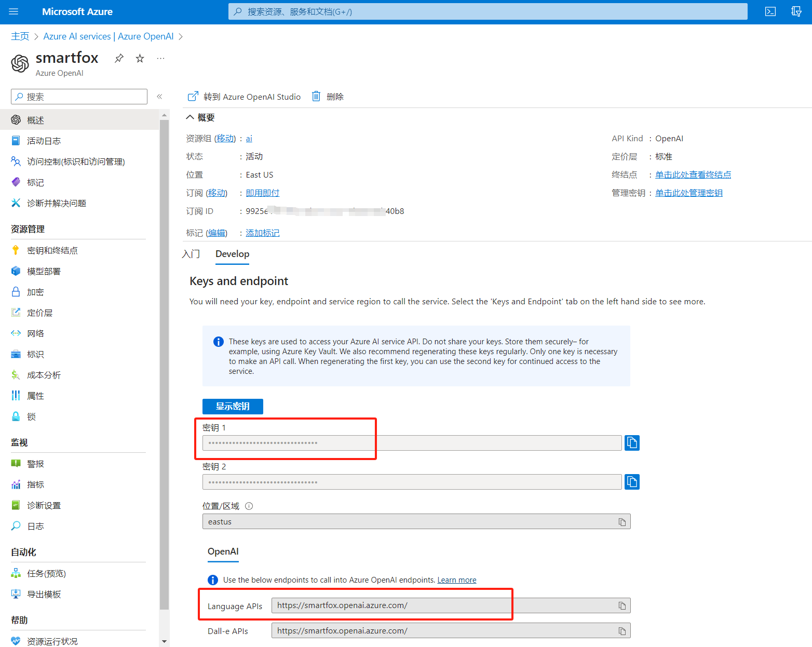Viewport: 812px width, 647px height.
Task: Launch Cloud Shell from top bar
Action: (770, 11)
